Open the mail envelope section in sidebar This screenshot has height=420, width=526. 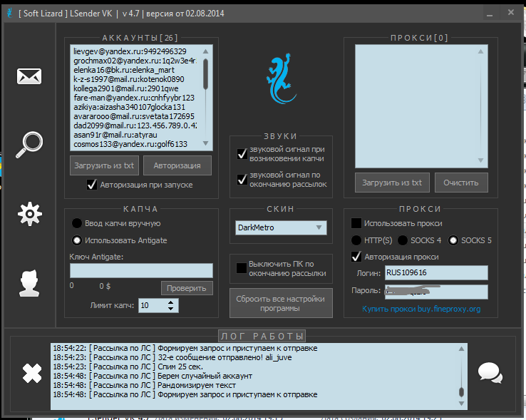29,76
